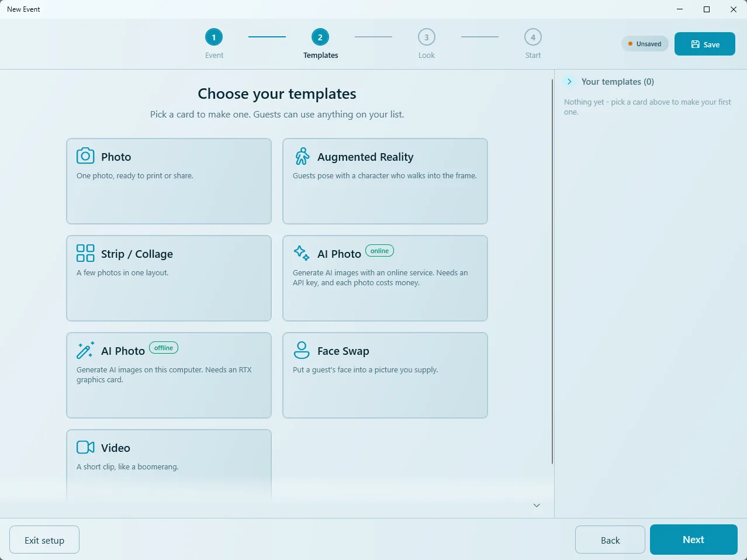
Task: Click the vertical scrollbar beside the template cards
Action: (x=552, y=272)
